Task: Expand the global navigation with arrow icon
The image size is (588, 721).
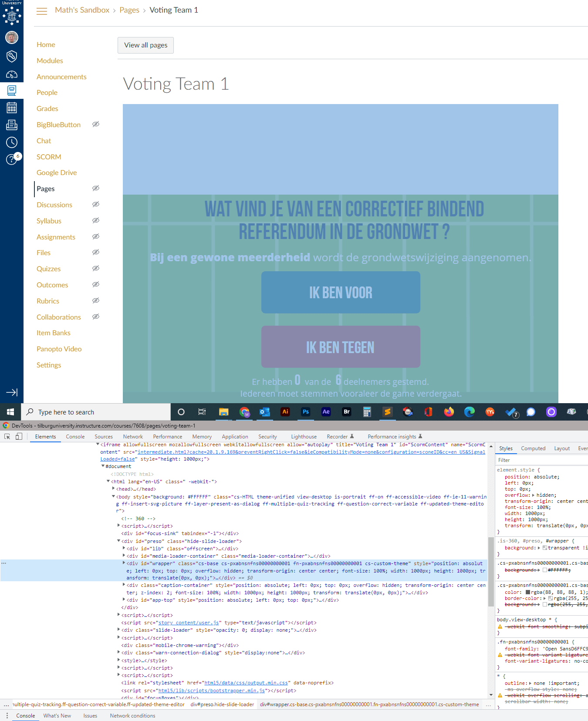Action: (12, 392)
